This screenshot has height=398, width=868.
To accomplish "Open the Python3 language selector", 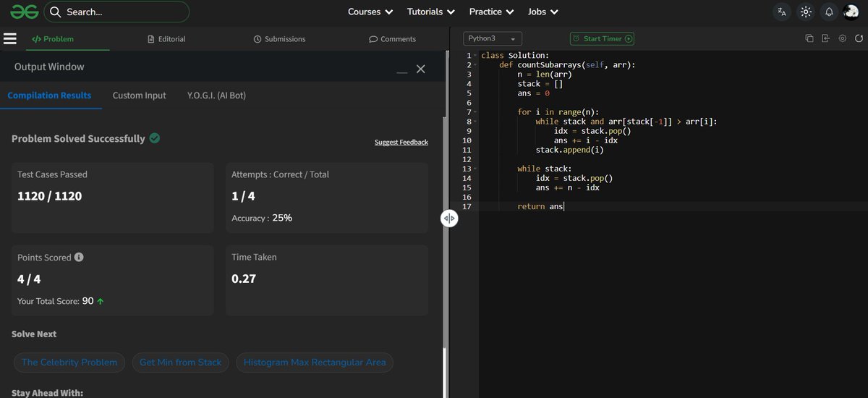I will 492,38.
